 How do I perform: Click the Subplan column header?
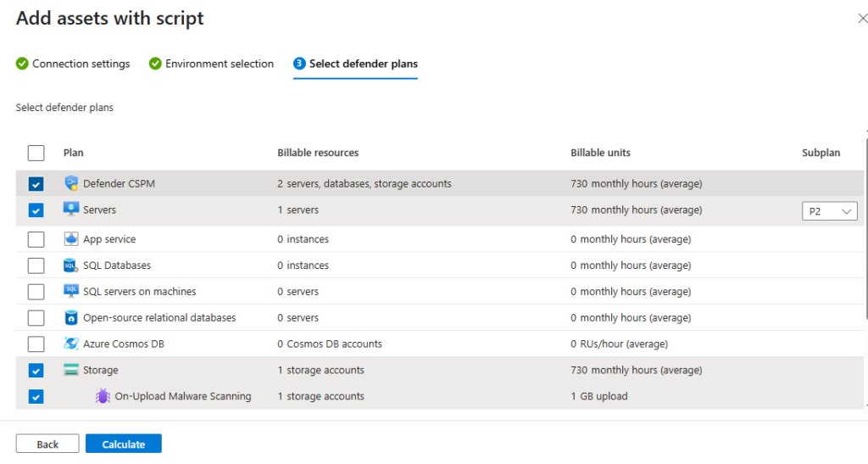pyautogui.click(x=821, y=153)
